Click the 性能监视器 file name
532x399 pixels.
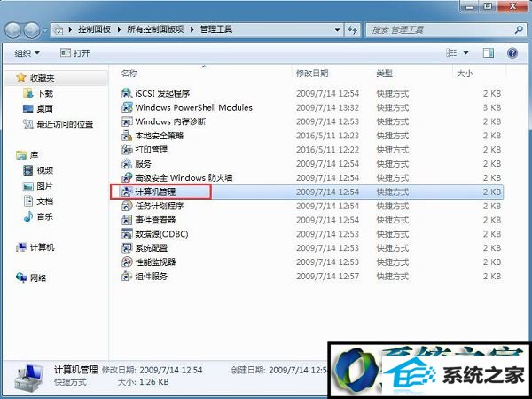[x=155, y=262]
